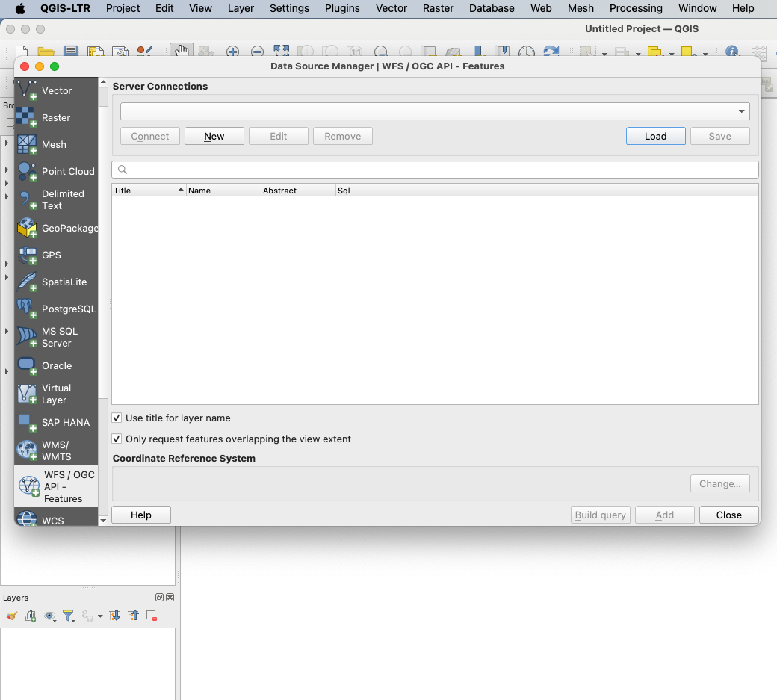Open the Server Connections dropdown
Viewport: 777px width, 700px height.
[x=435, y=111]
